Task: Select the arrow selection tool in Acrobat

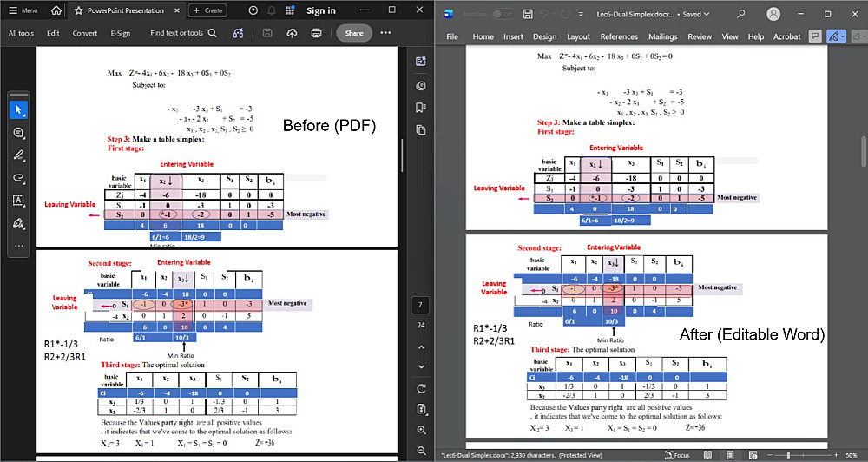Action: tap(18, 109)
